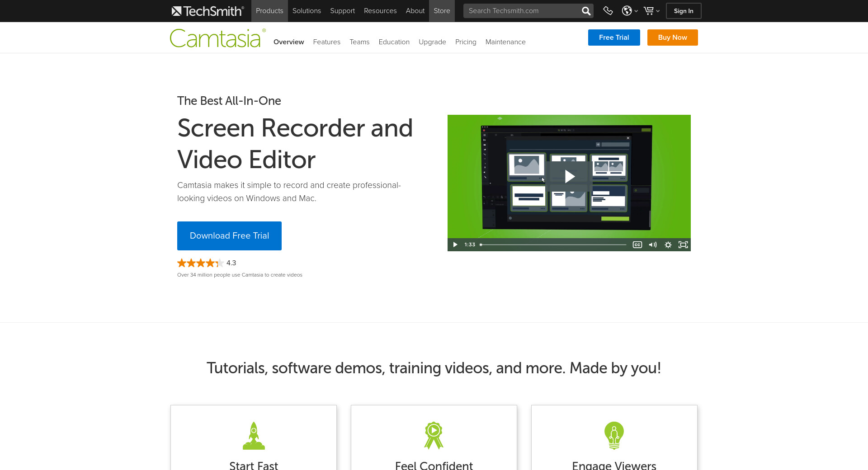Click the Engage Viewers lightbulb icon
This screenshot has height=470, width=868.
coord(614,436)
